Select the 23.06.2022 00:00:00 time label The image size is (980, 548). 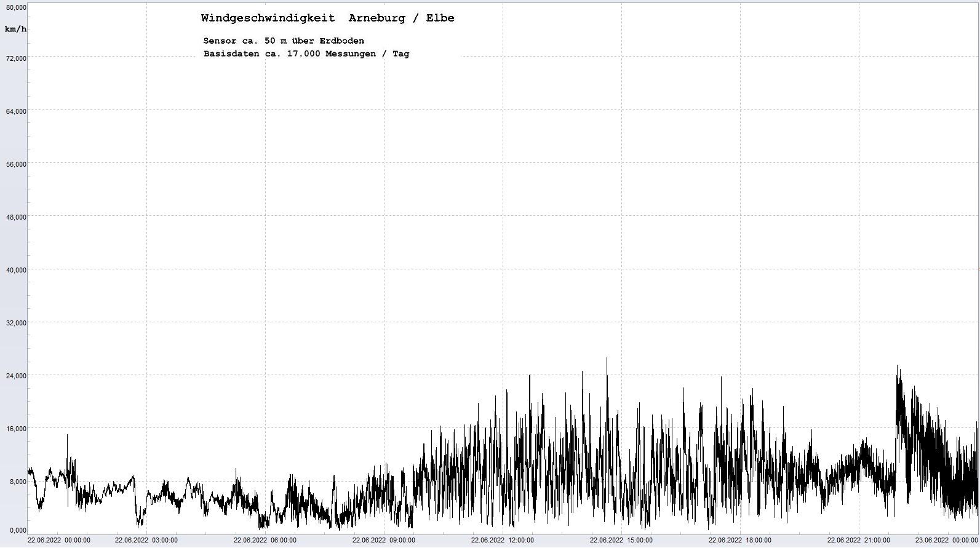pos(946,541)
